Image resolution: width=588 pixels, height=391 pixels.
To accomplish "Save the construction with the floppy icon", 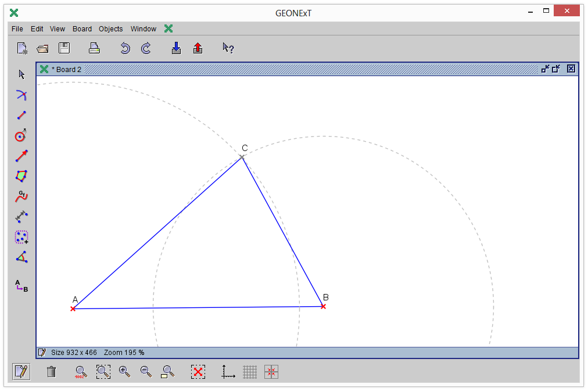I will tap(64, 48).
